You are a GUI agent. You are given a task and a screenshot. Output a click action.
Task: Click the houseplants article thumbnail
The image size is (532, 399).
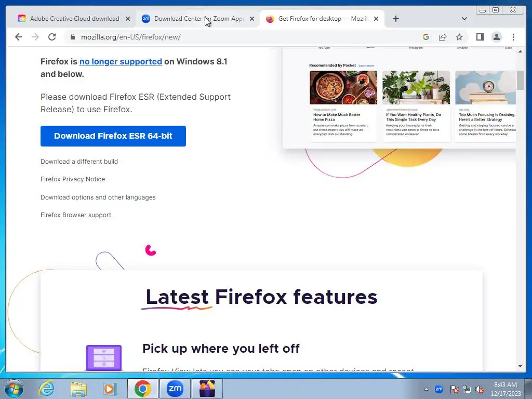click(416, 87)
